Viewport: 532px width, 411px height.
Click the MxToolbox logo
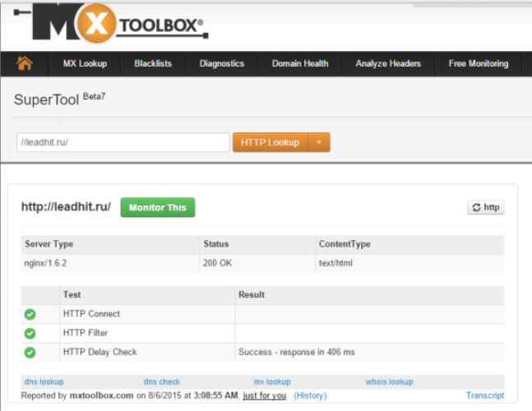[x=119, y=25]
